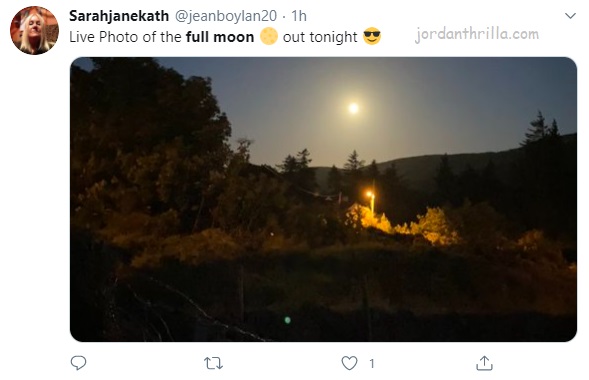Click the green lens flare dot in photo

(287, 320)
